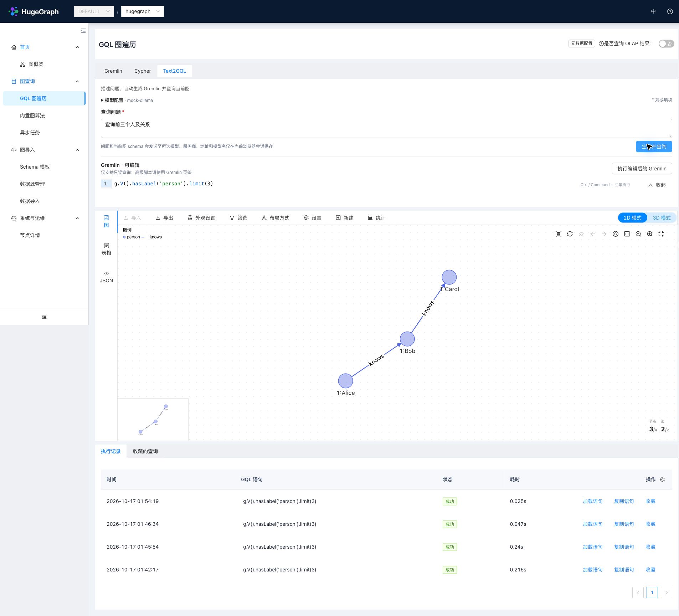679x616 pixels.
Task: Collapse sidebar using top menu-fold icon
Action: click(83, 31)
